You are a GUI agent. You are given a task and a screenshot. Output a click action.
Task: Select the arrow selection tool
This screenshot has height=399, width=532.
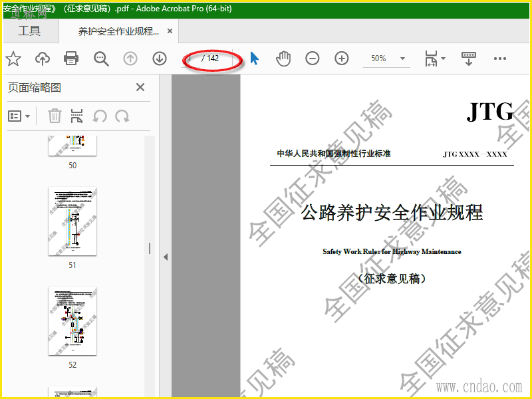click(255, 59)
